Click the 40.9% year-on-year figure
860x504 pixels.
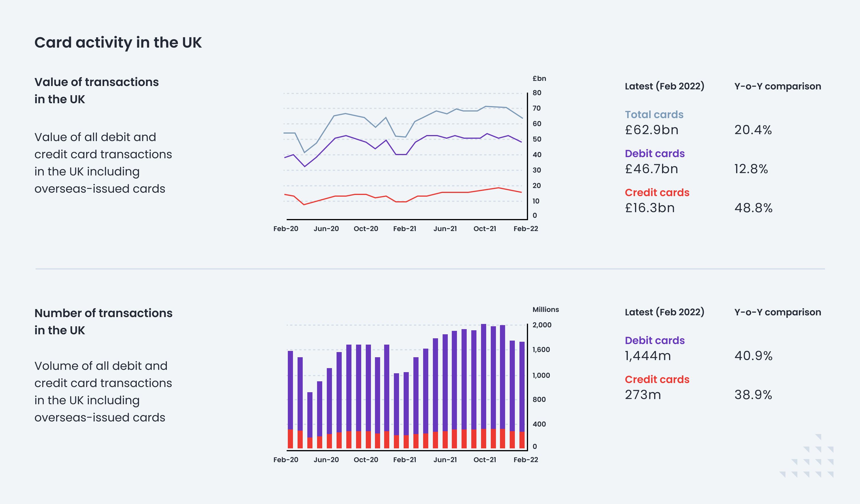(x=753, y=356)
